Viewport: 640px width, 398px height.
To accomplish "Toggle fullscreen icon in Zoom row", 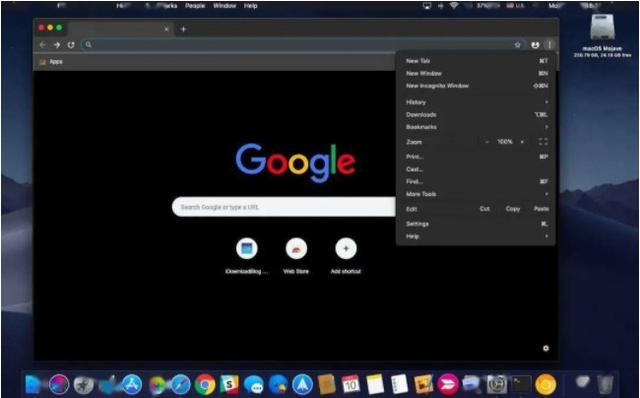I will click(543, 142).
